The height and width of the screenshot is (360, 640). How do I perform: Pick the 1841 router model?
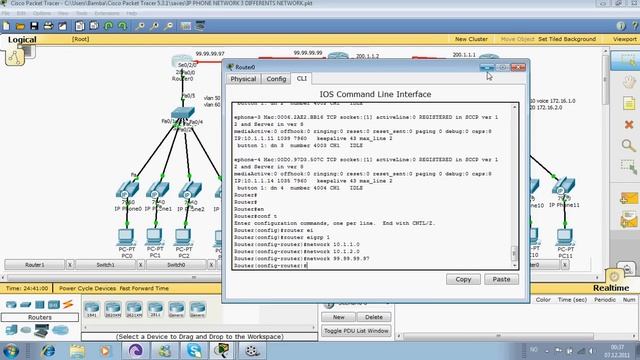pos(92,309)
